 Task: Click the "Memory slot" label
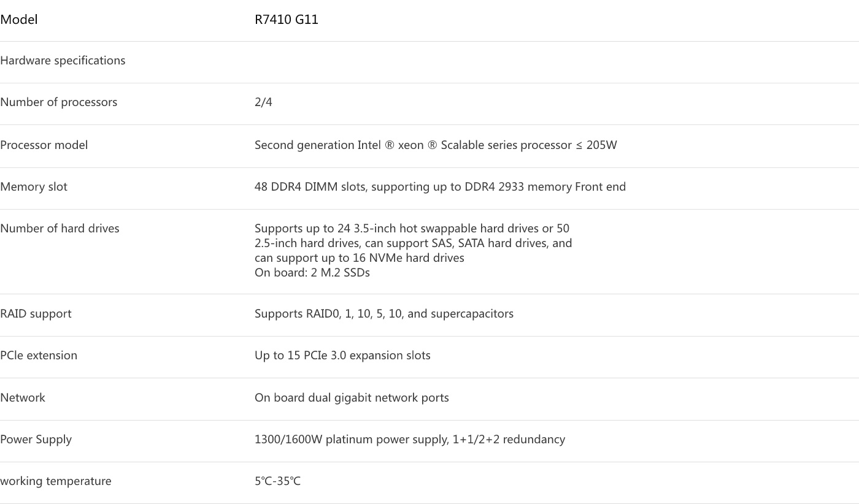[x=34, y=187]
